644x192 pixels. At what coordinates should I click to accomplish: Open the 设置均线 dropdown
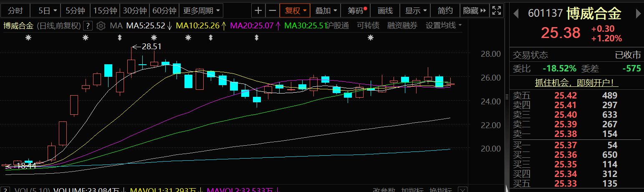click(x=444, y=25)
